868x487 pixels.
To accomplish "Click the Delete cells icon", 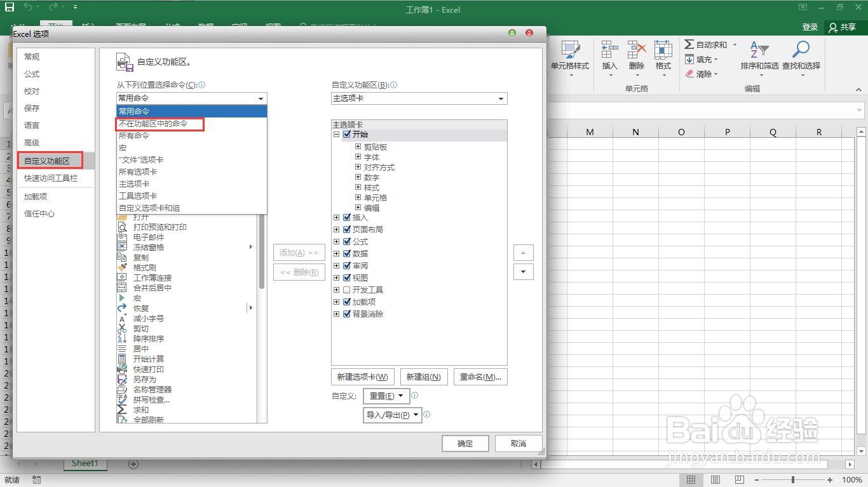I will pos(637,50).
